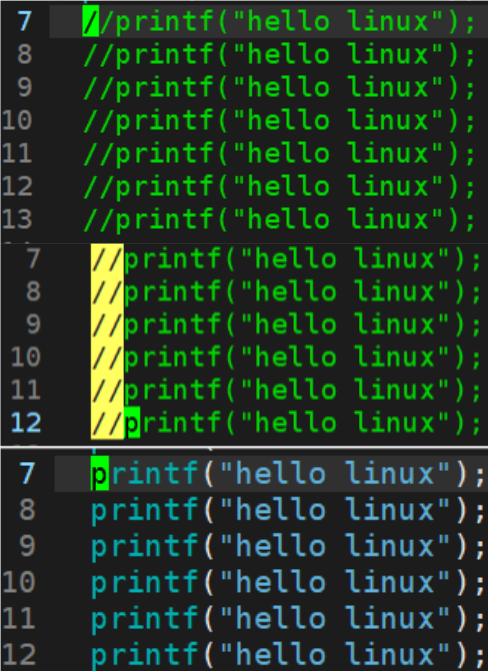
Task: Click line number 12 in the unhighlighted commented snippet
Action: tap(17, 186)
